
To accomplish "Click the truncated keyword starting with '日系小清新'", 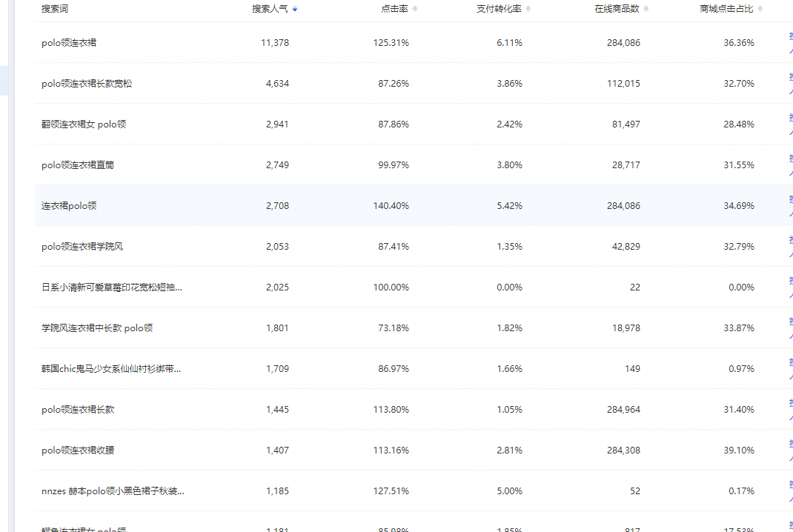I will (x=111, y=287).
